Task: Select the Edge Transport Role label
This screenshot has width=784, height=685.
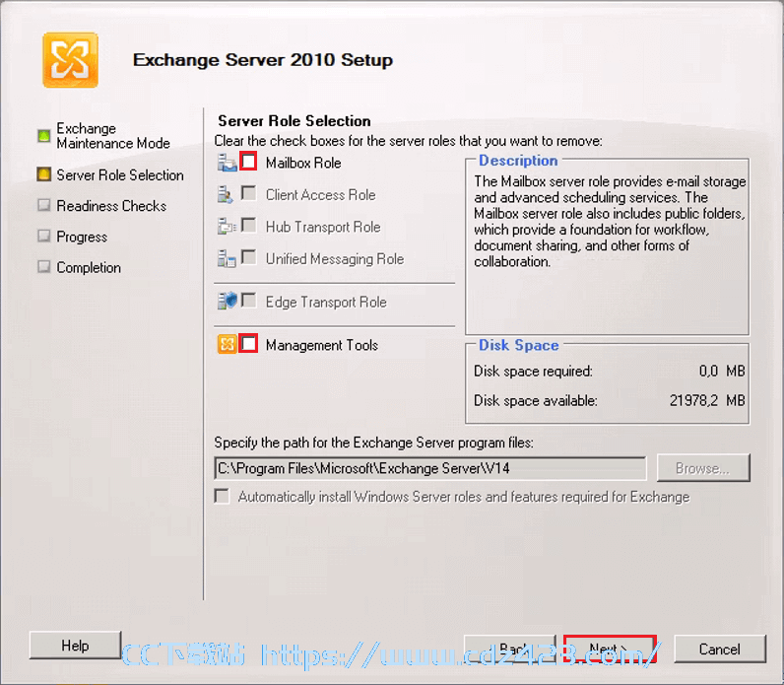Action: point(326,302)
